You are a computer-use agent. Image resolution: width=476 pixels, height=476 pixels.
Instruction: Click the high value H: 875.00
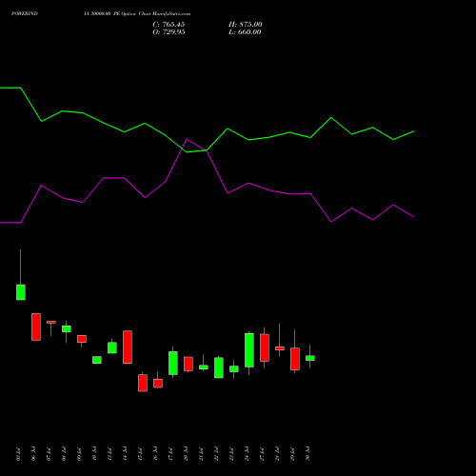[246, 25]
